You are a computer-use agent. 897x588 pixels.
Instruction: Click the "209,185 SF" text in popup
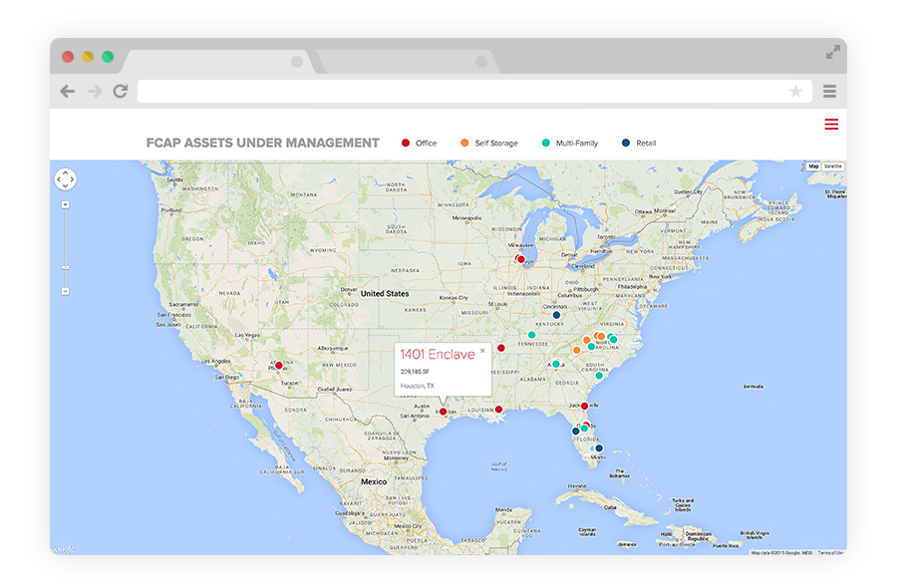point(415,372)
